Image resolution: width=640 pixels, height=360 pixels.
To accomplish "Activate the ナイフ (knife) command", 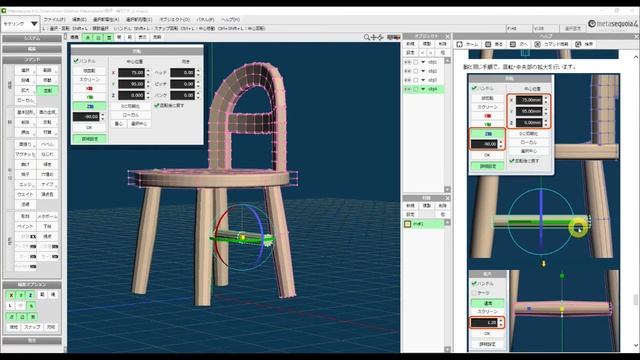I will [x=47, y=184].
